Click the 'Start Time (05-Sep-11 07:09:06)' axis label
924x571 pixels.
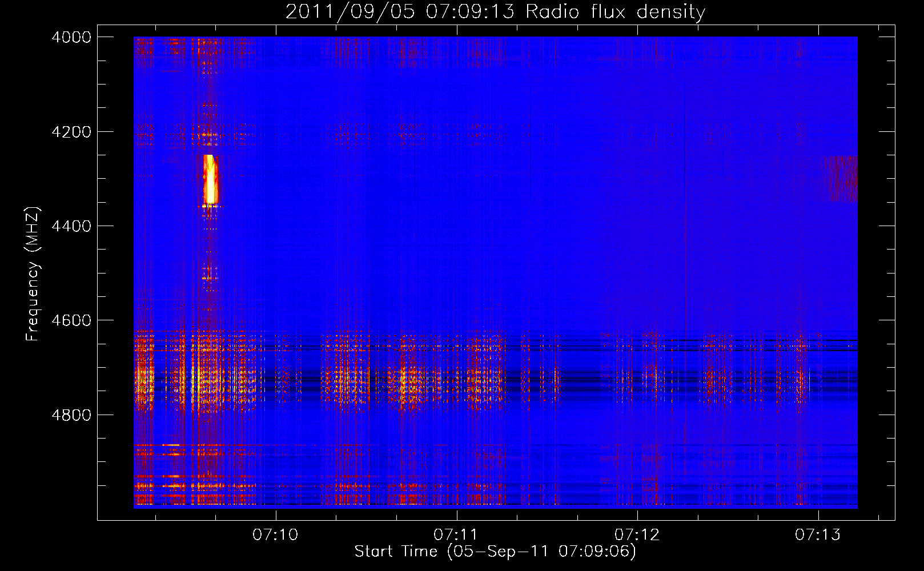(x=495, y=552)
